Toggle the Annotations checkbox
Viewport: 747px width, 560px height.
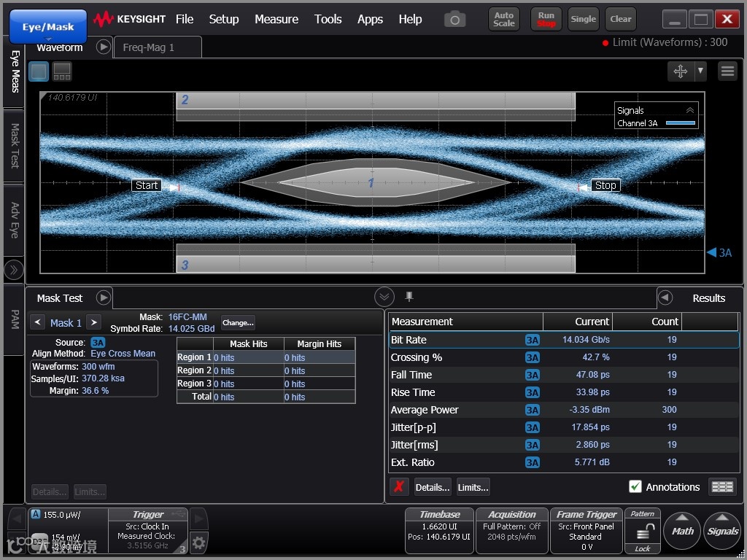[x=635, y=487]
